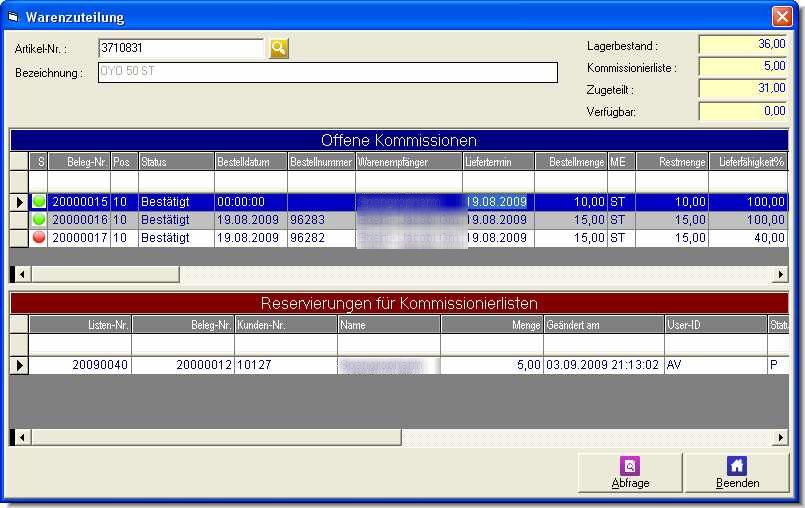This screenshot has height=508, width=805.
Task: Click the Verfügbar value field
Action: tap(743, 111)
